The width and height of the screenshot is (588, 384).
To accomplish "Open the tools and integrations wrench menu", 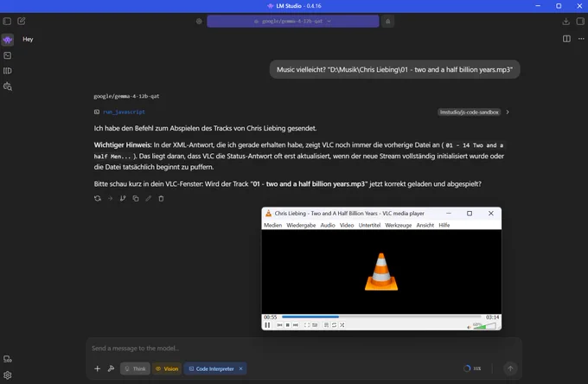I will [x=111, y=368].
